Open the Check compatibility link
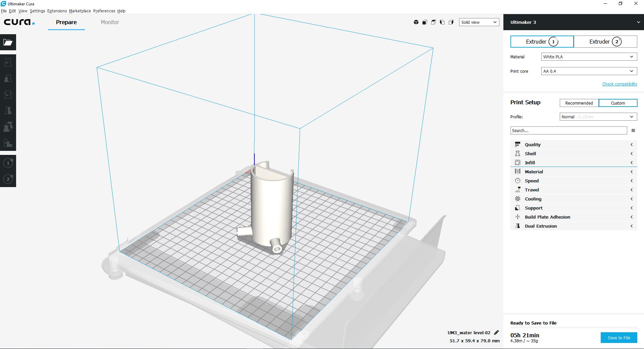Screen dimensions: 644x349 click(620, 84)
